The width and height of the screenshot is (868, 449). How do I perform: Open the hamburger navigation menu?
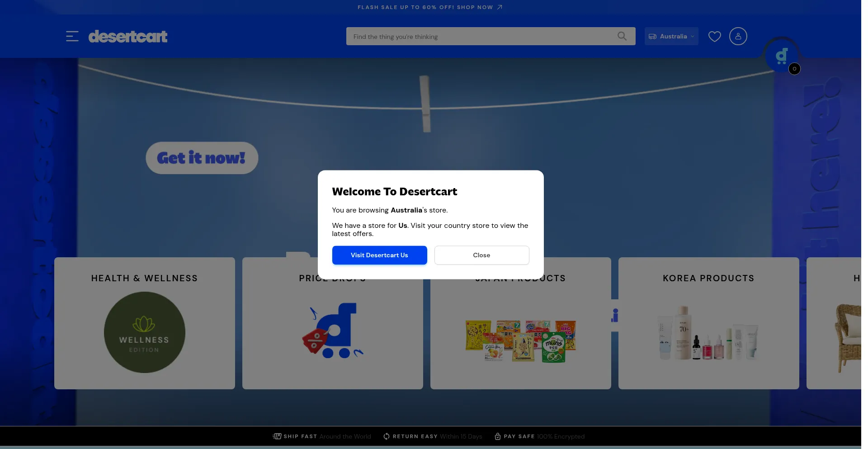coord(72,36)
